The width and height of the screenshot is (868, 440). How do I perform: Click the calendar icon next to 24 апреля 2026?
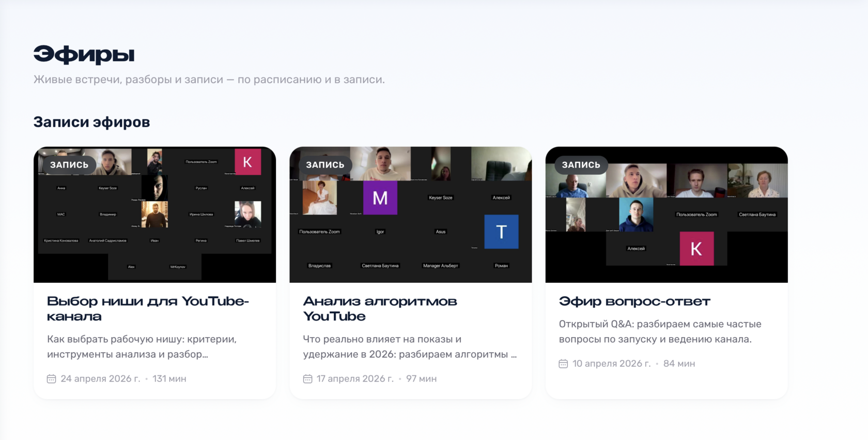pos(51,379)
